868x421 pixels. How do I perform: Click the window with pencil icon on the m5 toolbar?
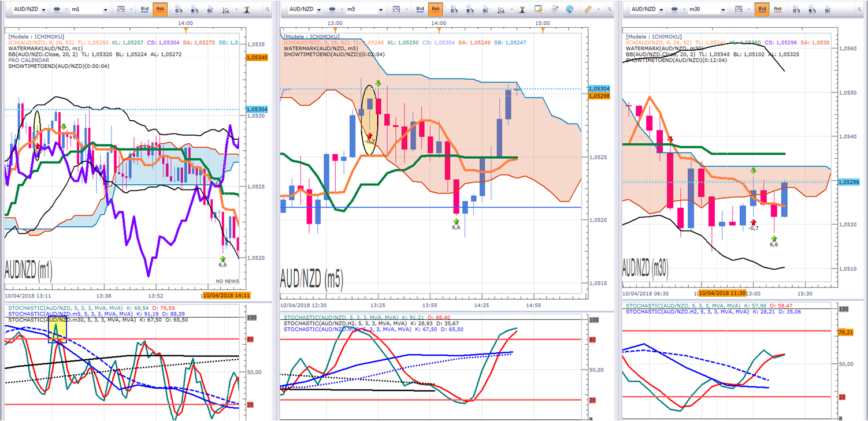(539, 9)
